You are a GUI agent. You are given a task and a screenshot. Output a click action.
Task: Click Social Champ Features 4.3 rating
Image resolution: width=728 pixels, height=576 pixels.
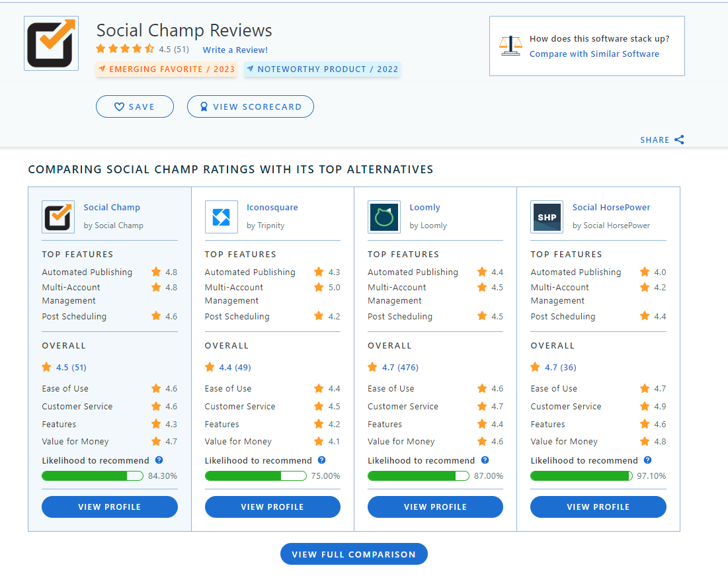point(165,424)
